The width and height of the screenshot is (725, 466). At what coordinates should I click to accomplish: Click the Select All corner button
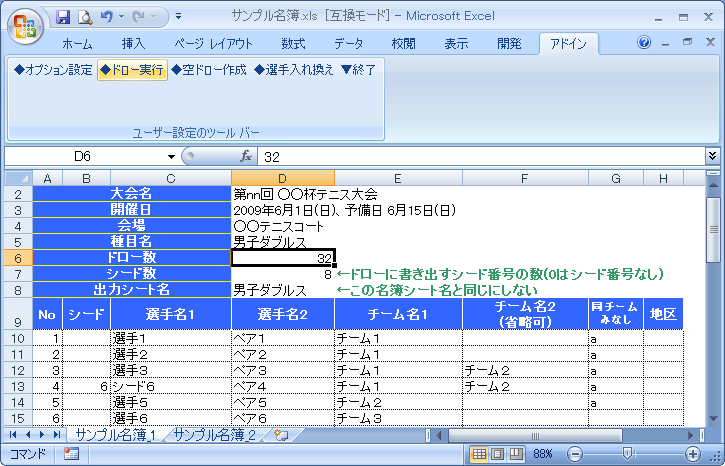tap(18, 178)
